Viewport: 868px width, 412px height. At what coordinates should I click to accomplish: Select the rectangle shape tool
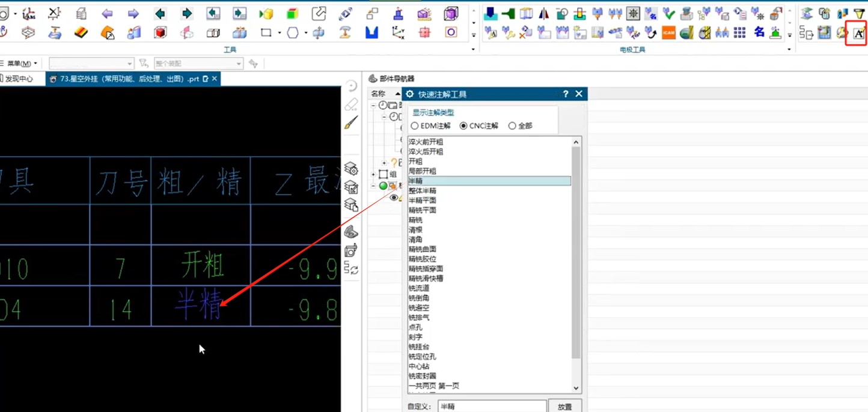[266, 33]
